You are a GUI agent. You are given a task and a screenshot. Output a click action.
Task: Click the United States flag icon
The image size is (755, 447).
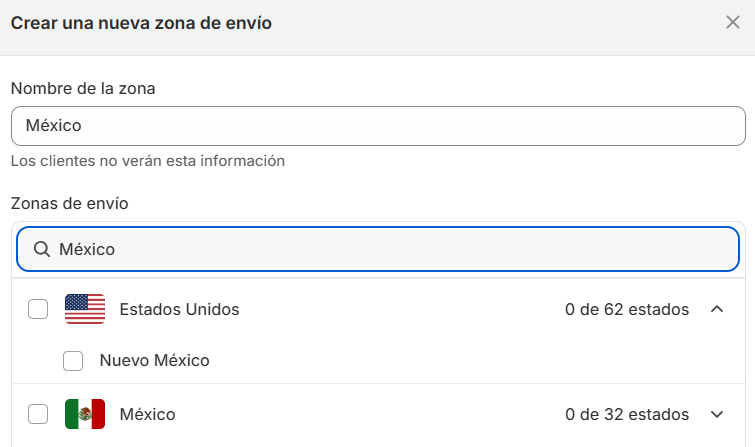click(x=85, y=309)
